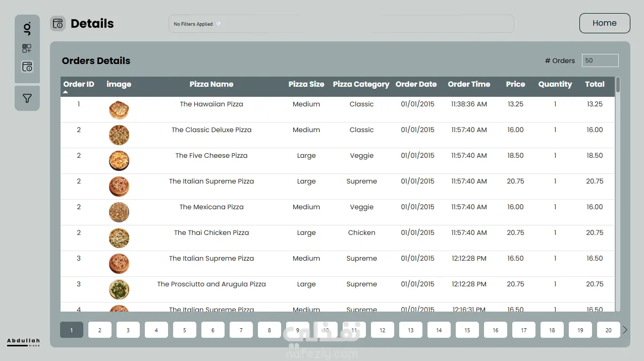This screenshot has height=361, width=644.
Task: Open the dashboard overview icon in sidebar
Action: pyautogui.click(x=27, y=48)
